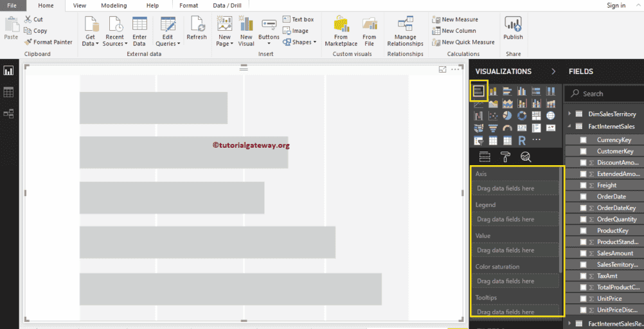Select the R script visual
644x329 pixels.
522,141
